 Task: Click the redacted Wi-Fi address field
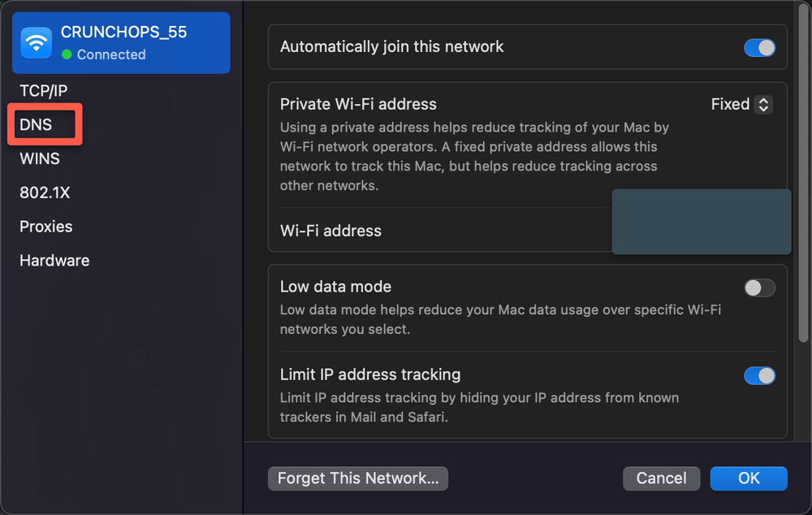point(701,222)
